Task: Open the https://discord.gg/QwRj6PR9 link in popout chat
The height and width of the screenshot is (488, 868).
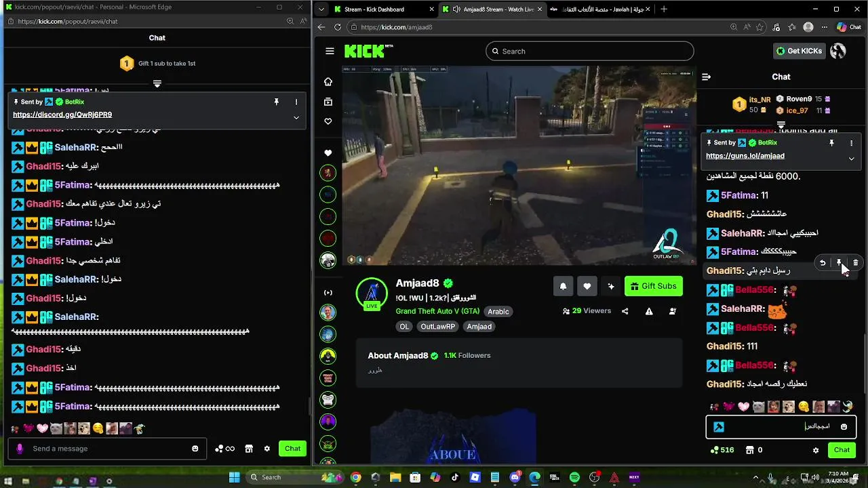Action: 62,115
